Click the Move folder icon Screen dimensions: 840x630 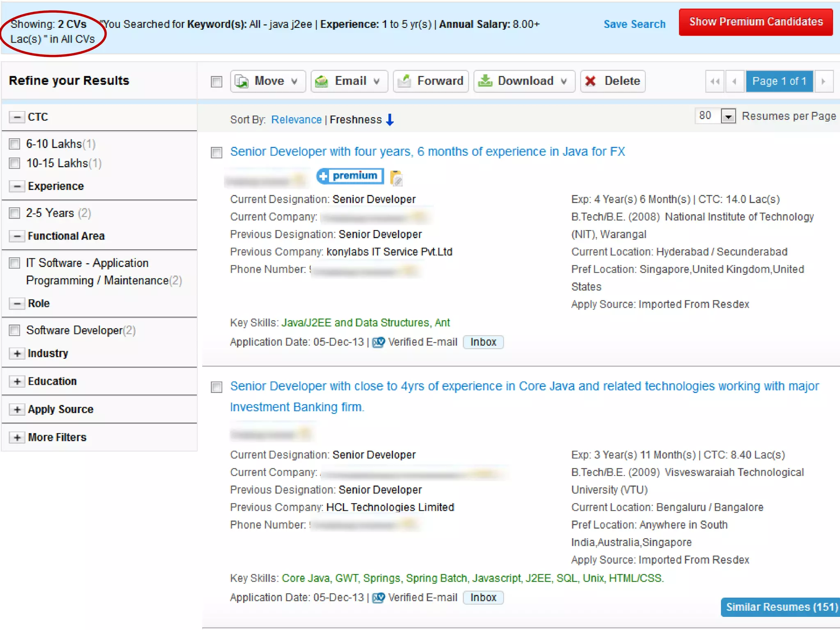tap(242, 81)
